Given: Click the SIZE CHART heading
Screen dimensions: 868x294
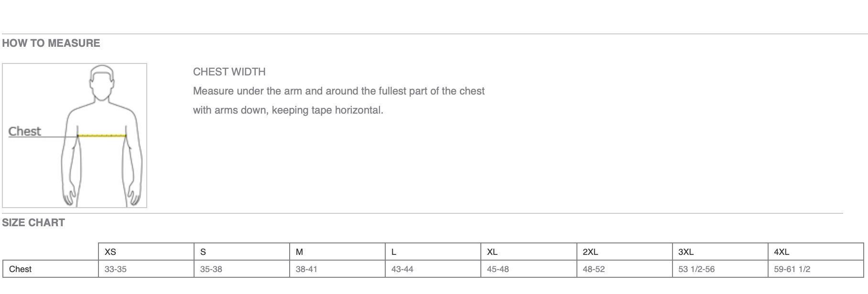Looking at the screenshot, I should click(33, 223).
